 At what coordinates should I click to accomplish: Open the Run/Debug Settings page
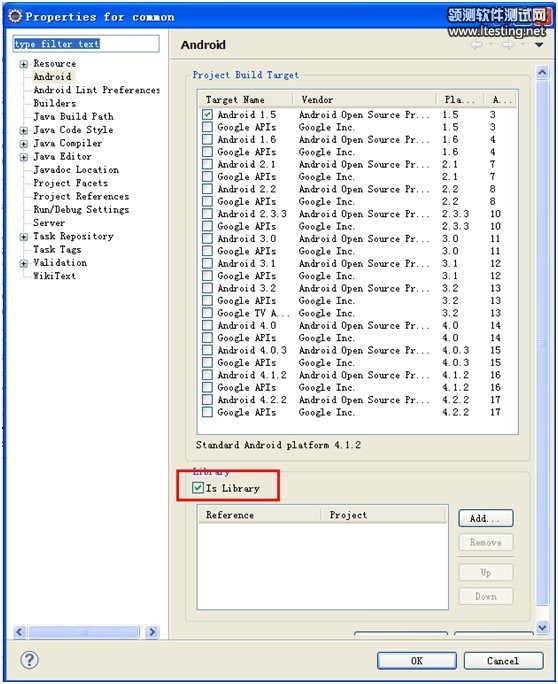click(81, 209)
